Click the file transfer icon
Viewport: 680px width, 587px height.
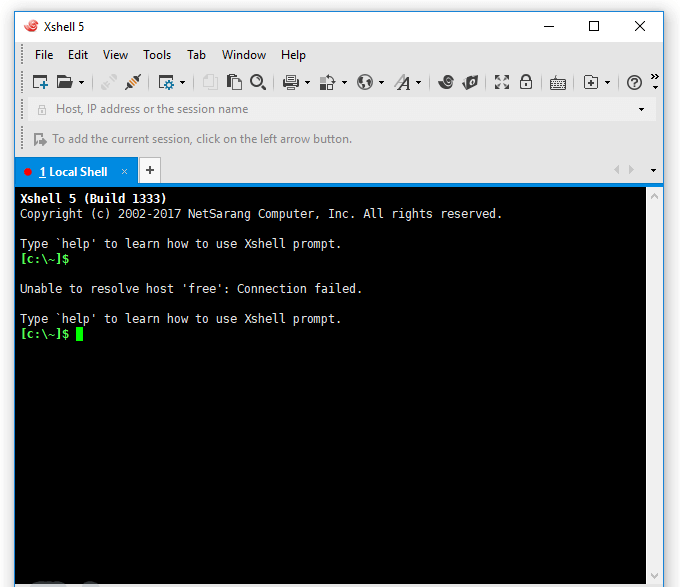coord(327,82)
